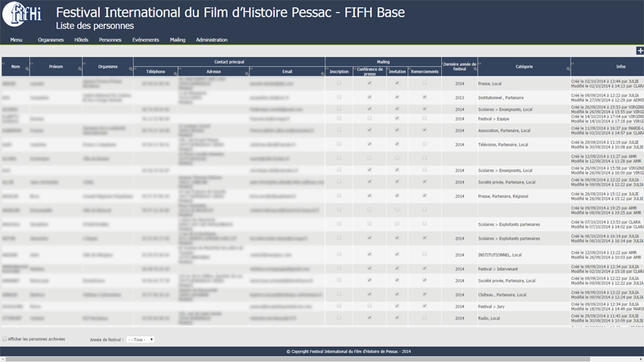Open the search icon in the Prénom column

point(80,69)
